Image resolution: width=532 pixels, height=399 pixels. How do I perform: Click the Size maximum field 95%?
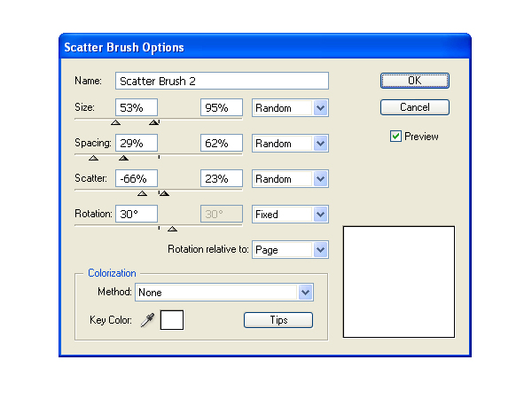coord(222,107)
